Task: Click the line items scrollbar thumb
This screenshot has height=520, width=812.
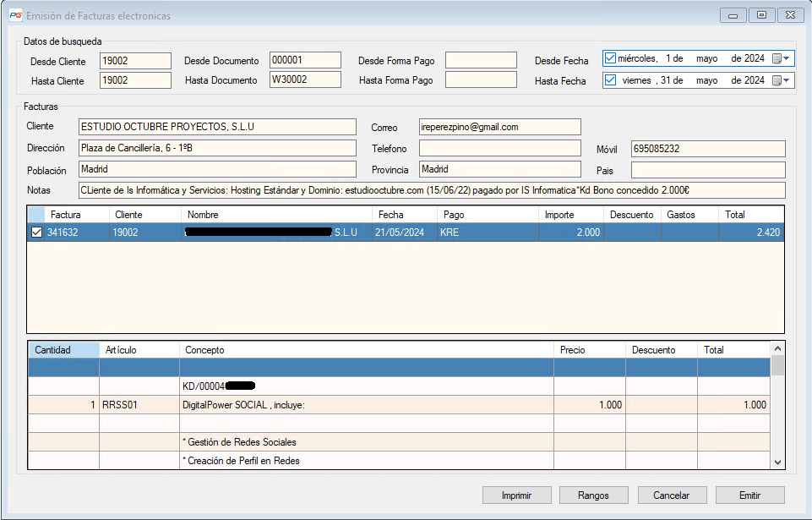Action: coord(777,365)
